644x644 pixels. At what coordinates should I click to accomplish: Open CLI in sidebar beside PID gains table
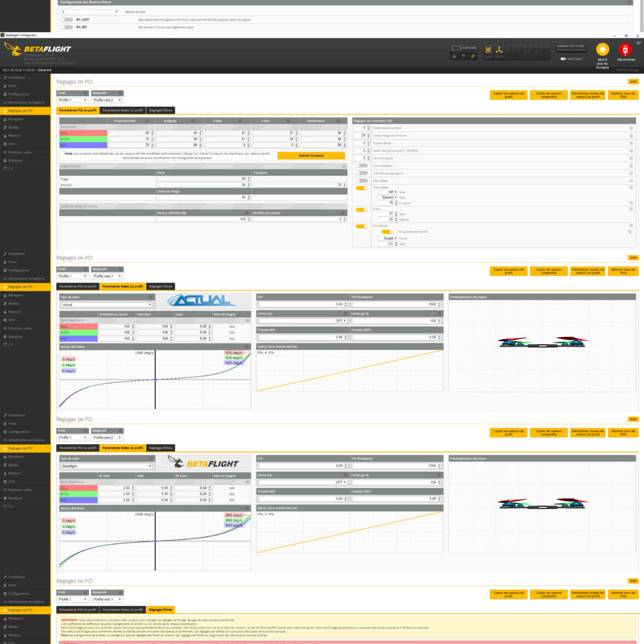25,168
